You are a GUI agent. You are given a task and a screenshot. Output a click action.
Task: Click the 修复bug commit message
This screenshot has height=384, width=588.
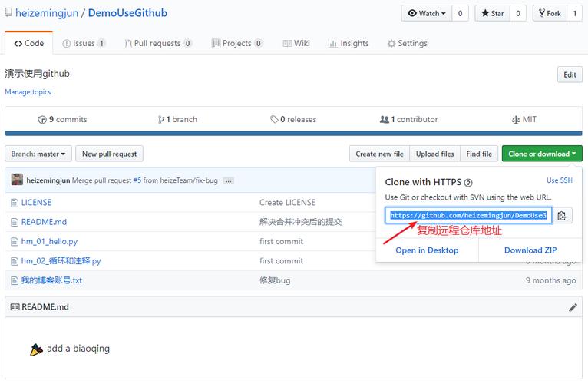[275, 281]
